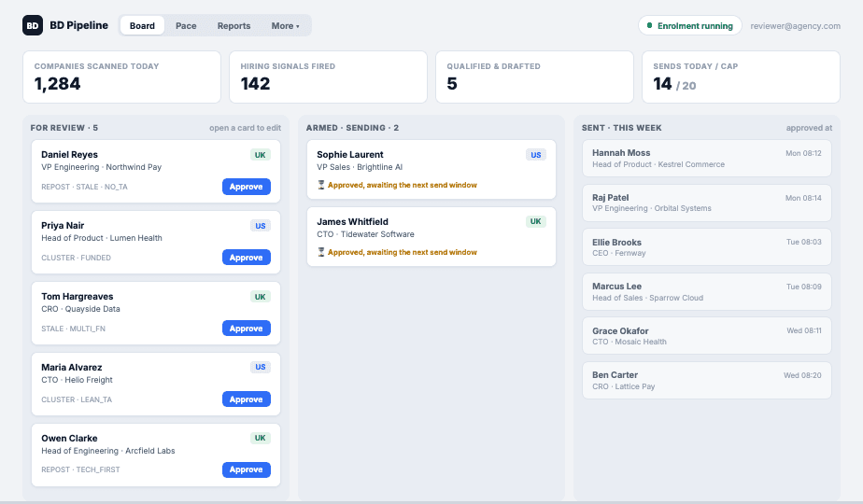This screenshot has height=504, width=863.
Task: Click "REPOST · TECH_FIRST" tags
Action: tap(80, 469)
